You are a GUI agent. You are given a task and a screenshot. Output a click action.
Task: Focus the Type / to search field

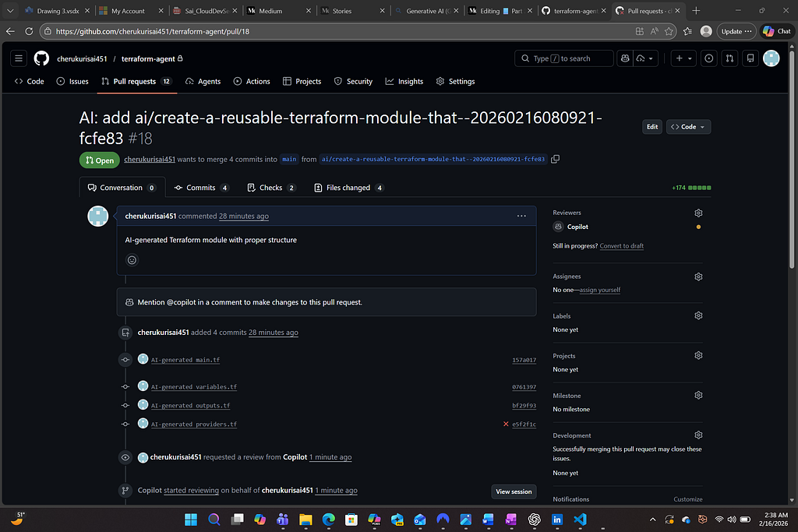coord(564,58)
